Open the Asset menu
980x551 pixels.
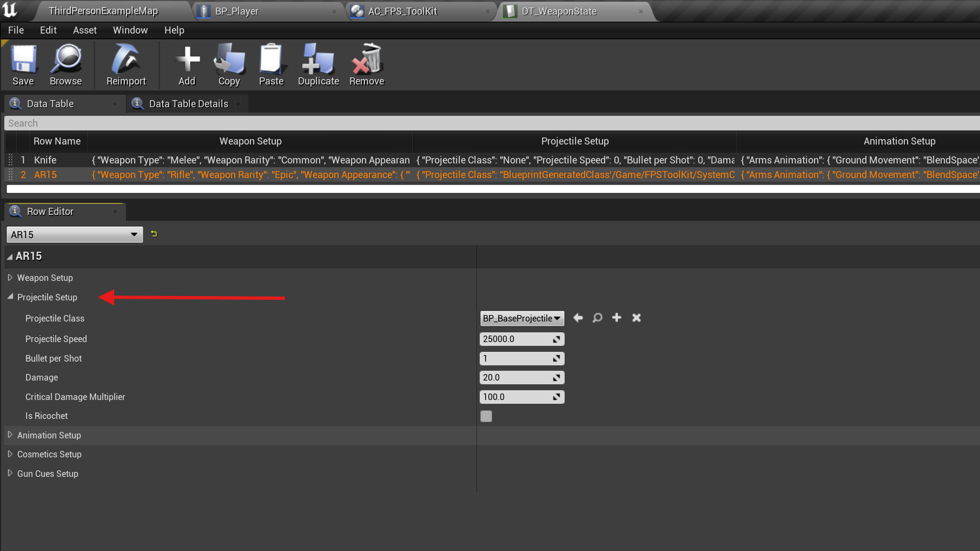coord(85,30)
